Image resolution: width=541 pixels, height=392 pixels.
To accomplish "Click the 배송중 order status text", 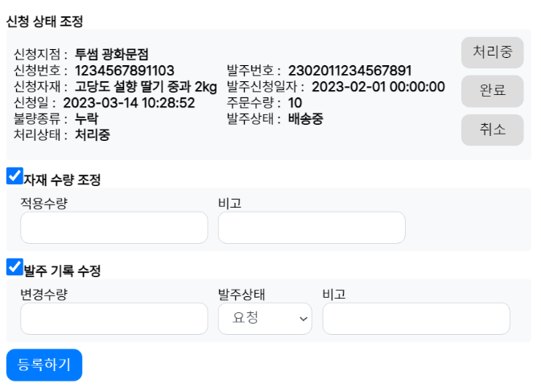I will click(306, 119).
